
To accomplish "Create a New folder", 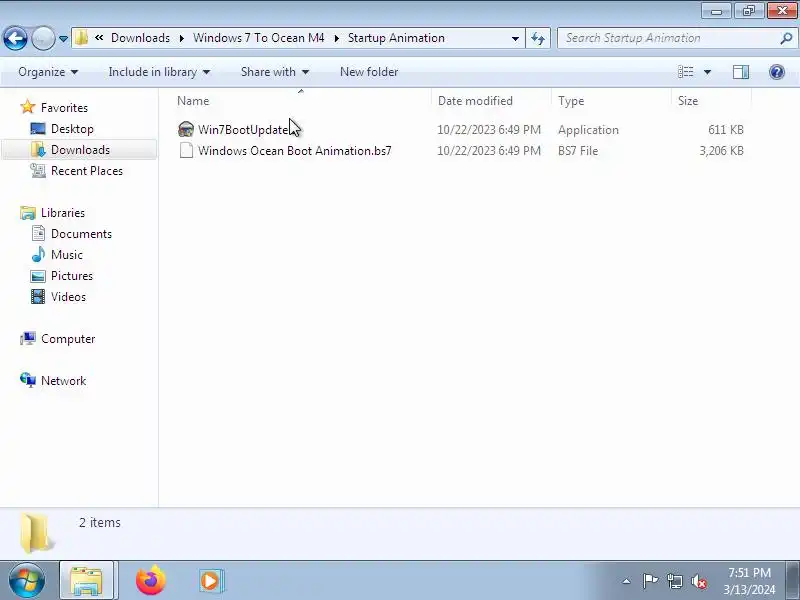I will tap(369, 72).
